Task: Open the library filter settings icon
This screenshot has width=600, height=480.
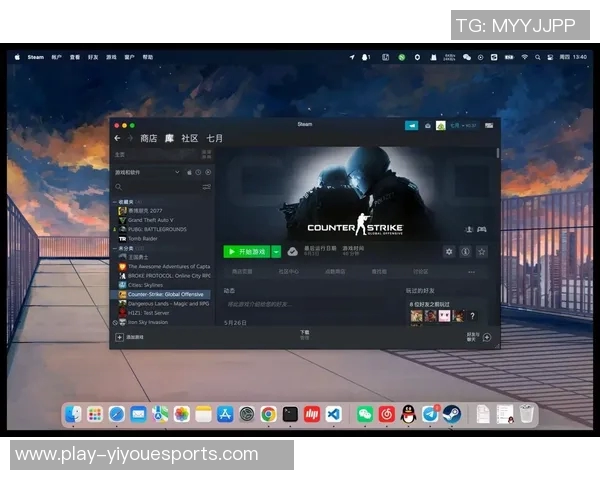Action: coord(206,187)
